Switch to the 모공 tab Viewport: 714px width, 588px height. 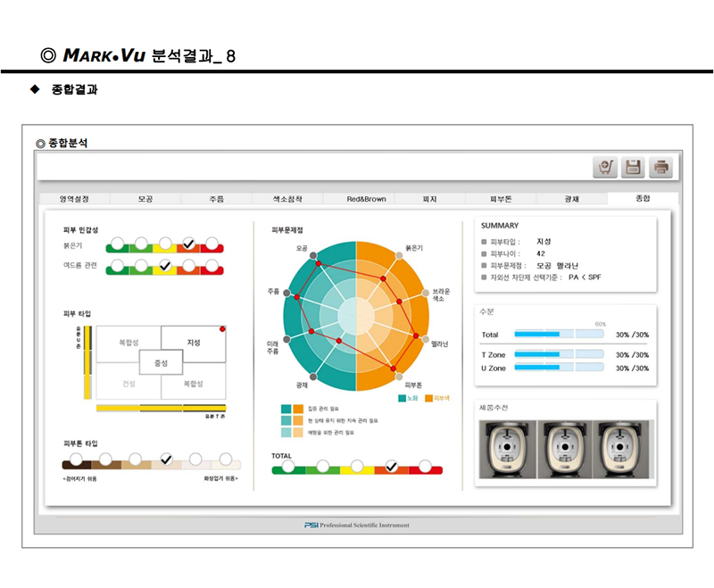pyautogui.click(x=145, y=199)
